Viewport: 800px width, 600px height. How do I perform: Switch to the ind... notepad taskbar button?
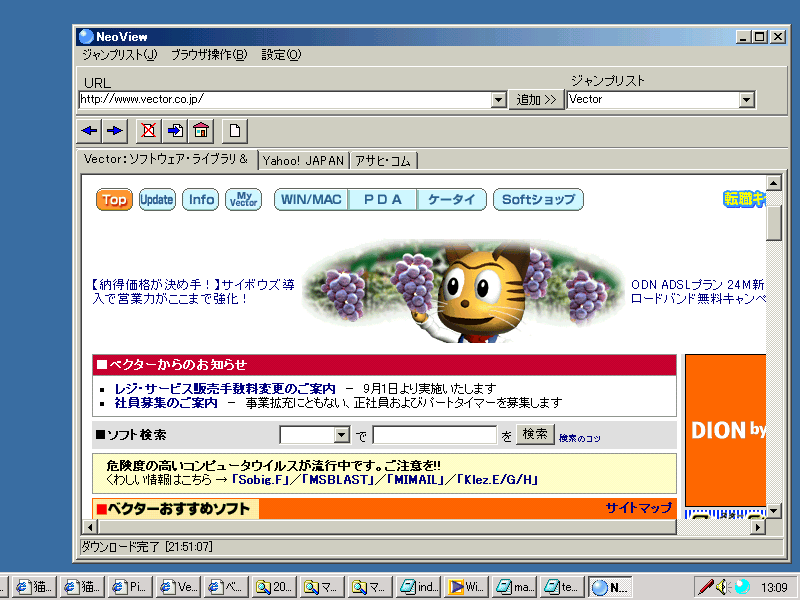pyautogui.click(x=419, y=587)
